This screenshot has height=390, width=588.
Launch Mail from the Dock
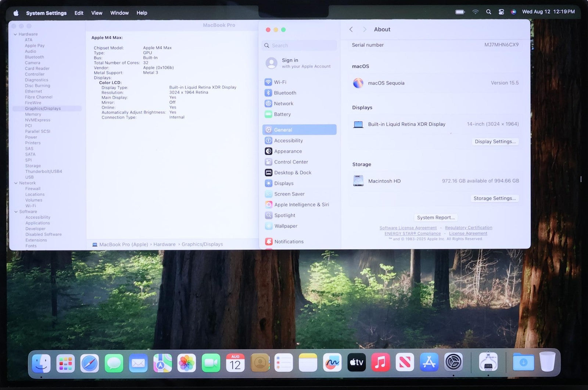click(138, 363)
